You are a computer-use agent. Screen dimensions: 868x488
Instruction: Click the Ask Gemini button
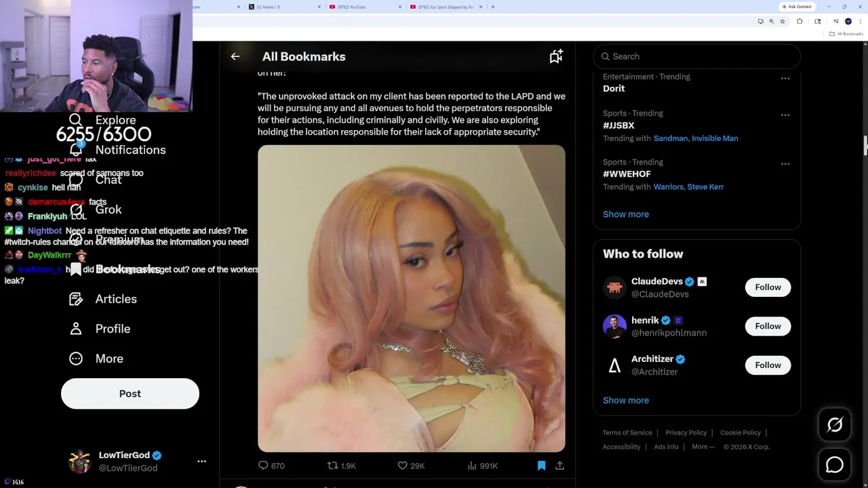pyautogui.click(x=797, y=7)
